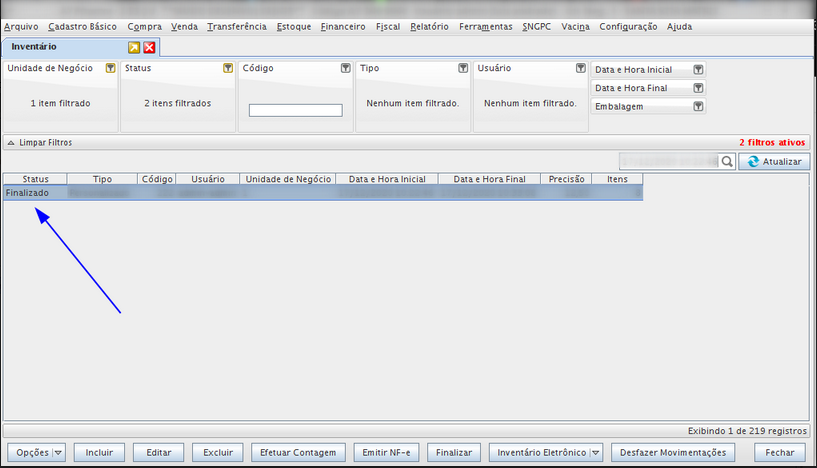This screenshot has width=817, height=468.
Task: Click the Usuário filter funnel icon
Action: click(580, 68)
